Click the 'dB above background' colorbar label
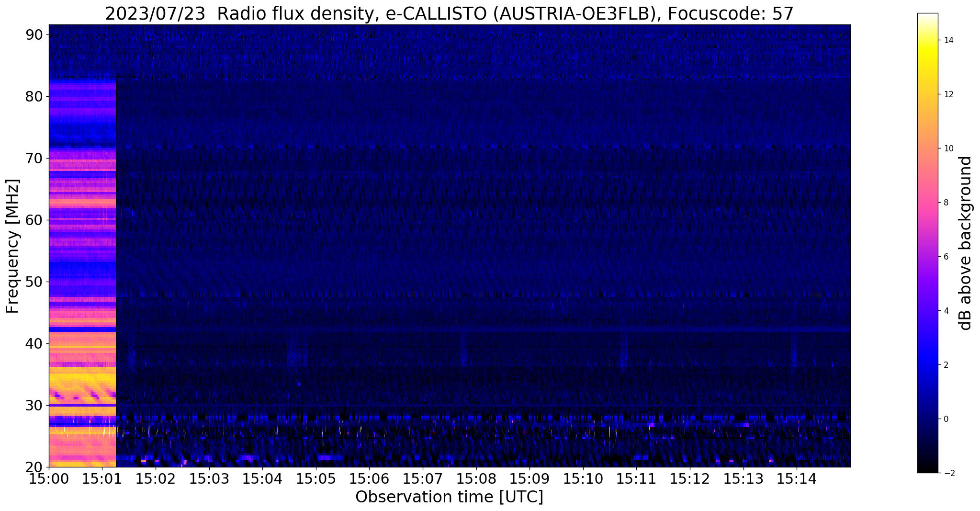The height and width of the screenshot is (511, 980). tap(966, 243)
